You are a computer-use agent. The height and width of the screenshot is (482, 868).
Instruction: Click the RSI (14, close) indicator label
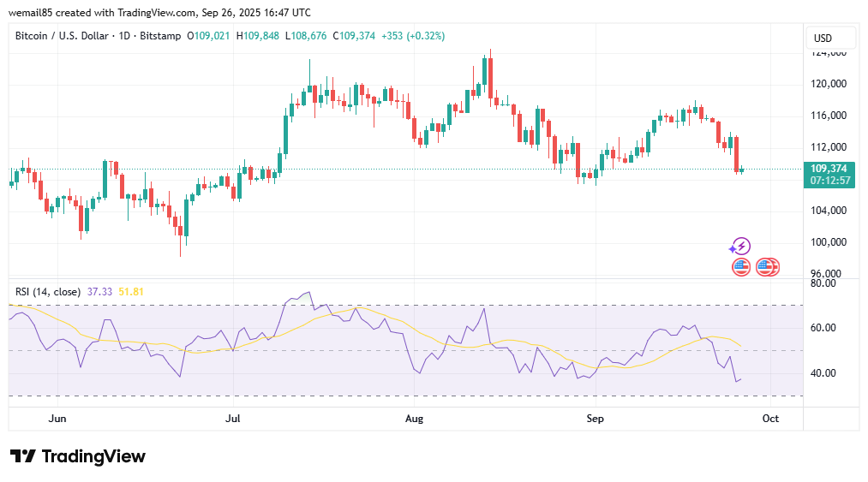coord(48,292)
